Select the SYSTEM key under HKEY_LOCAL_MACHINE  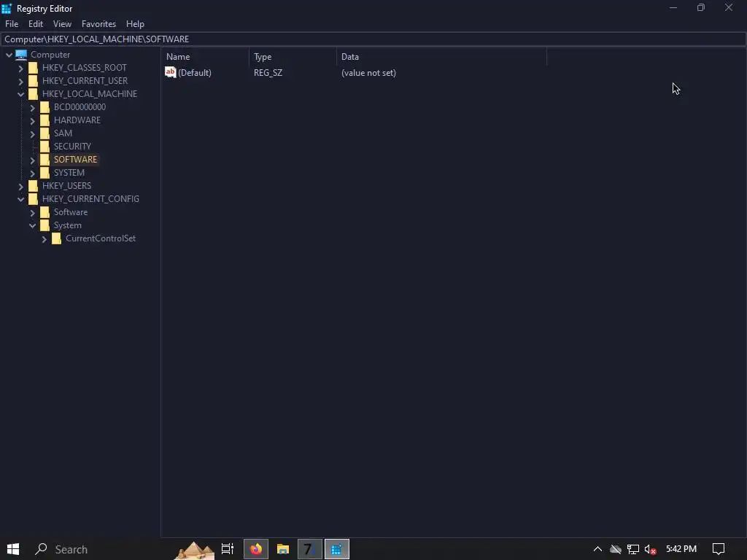69,173
